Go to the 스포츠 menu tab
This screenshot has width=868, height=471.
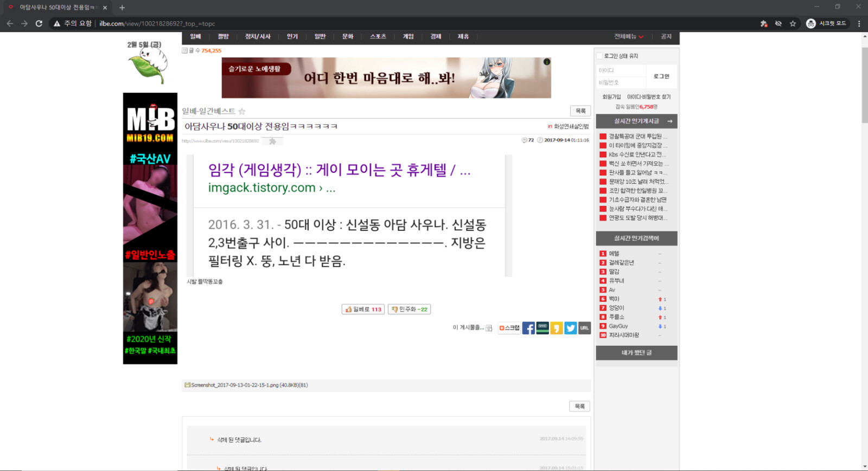point(378,37)
